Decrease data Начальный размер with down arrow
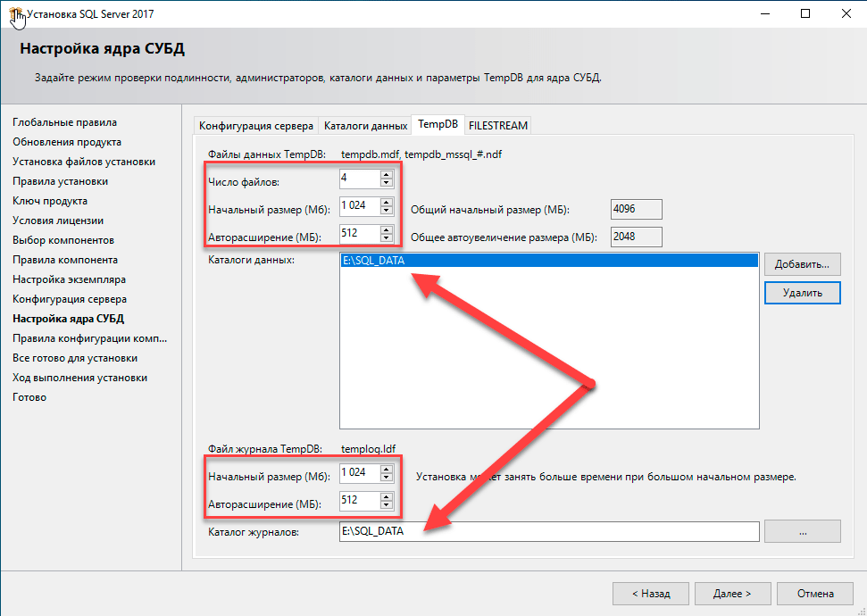Image resolution: width=867 pixels, height=616 pixels. click(x=387, y=211)
